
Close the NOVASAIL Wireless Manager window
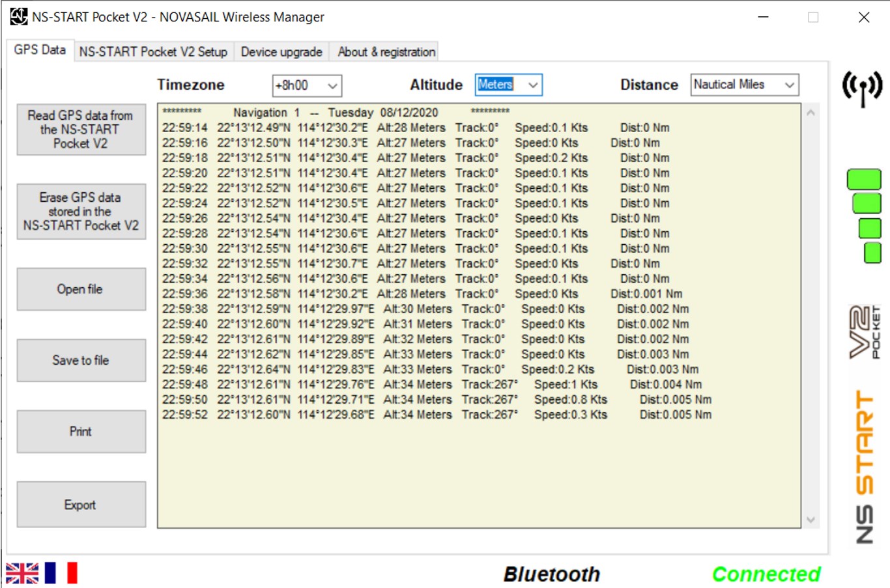click(864, 17)
